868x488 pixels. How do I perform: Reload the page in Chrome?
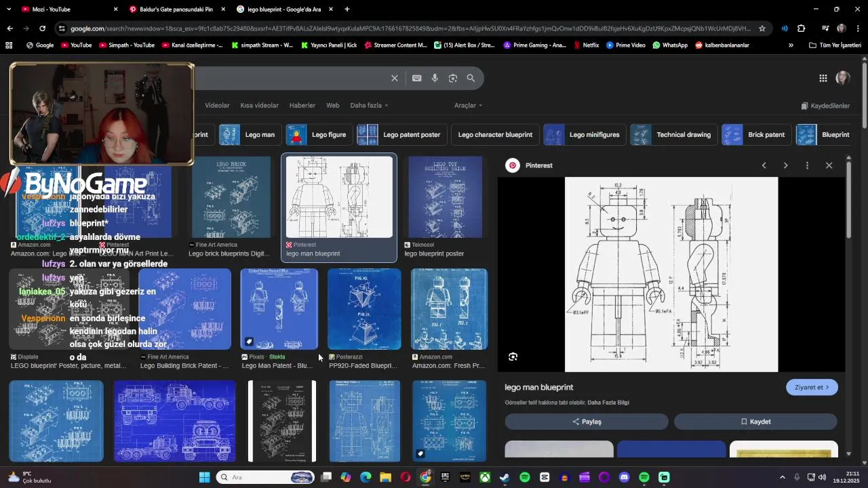(x=42, y=28)
